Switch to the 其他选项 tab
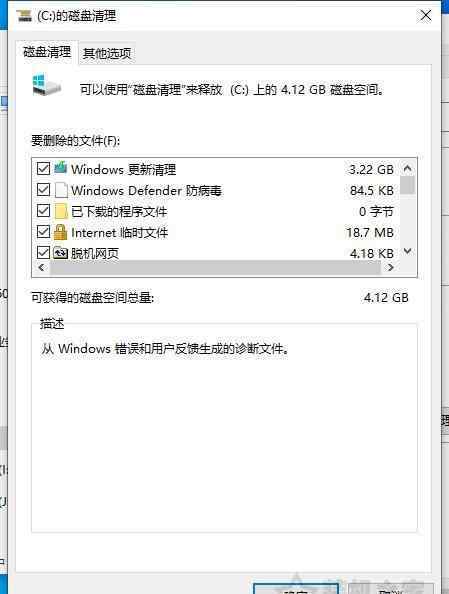449x594 pixels. click(107, 53)
